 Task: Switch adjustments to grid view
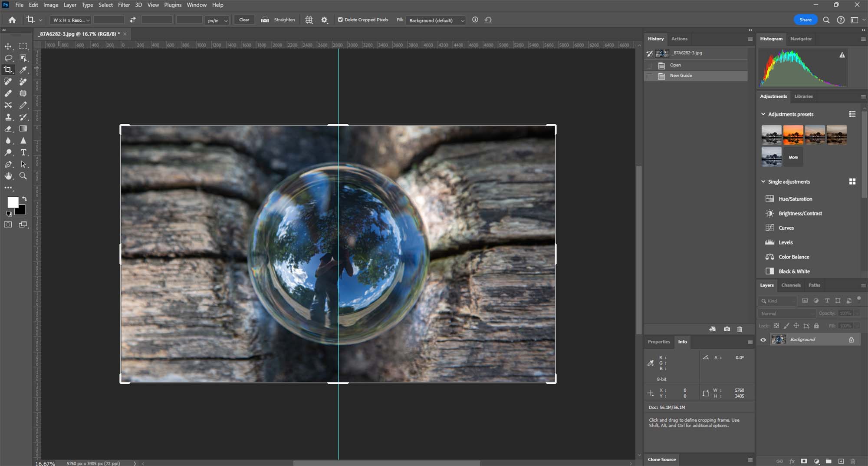pos(852,182)
